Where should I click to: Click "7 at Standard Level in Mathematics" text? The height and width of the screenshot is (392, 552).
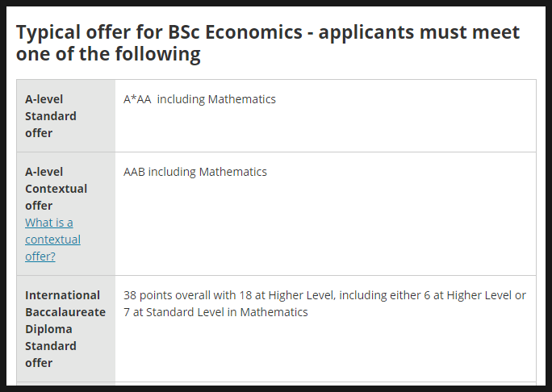point(215,312)
